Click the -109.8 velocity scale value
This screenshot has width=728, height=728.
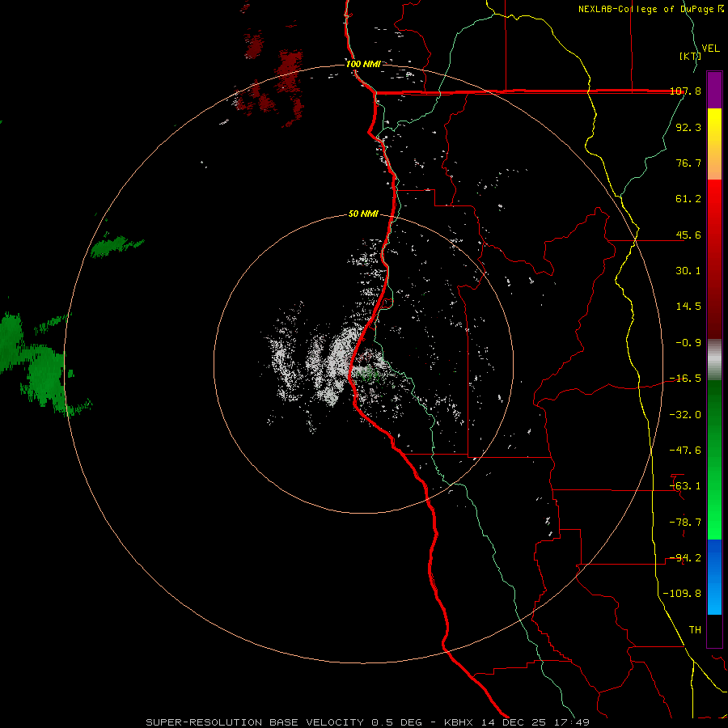683,594
